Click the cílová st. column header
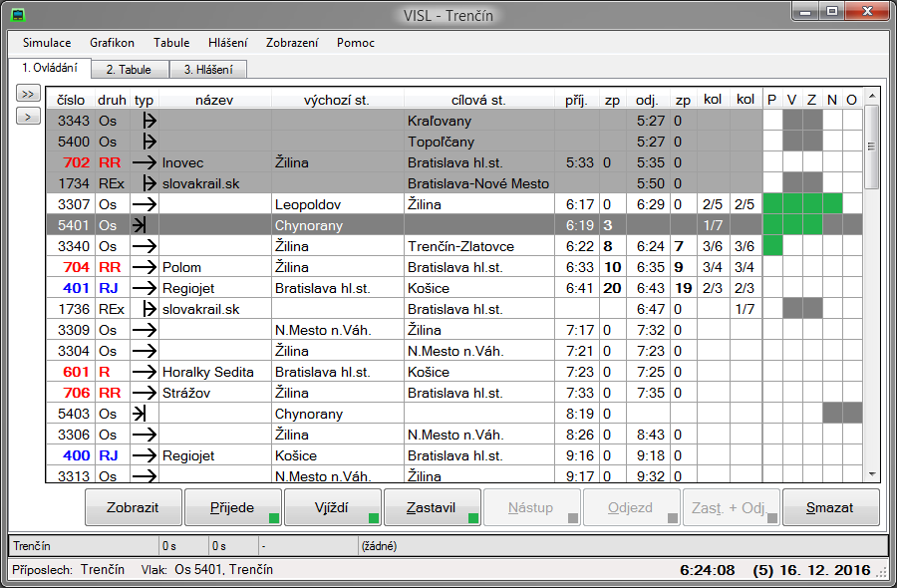The width and height of the screenshot is (897, 588). [476, 100]
